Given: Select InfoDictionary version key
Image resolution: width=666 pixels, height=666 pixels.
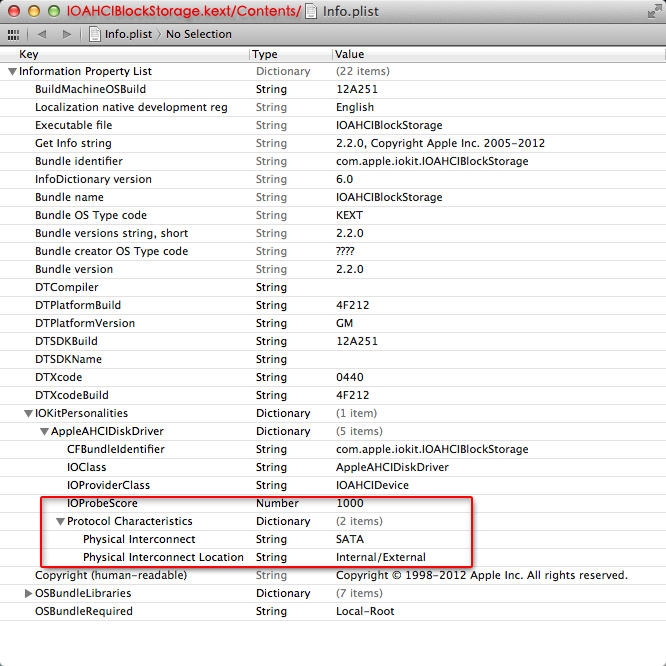Looking at the screenshot, I should click(x=93, y=179).
